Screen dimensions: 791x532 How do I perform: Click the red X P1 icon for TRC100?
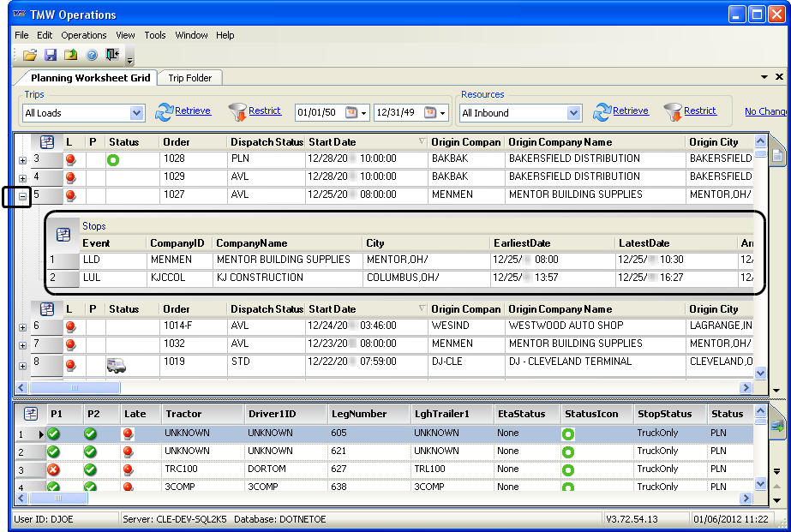[x=54, y=469]
